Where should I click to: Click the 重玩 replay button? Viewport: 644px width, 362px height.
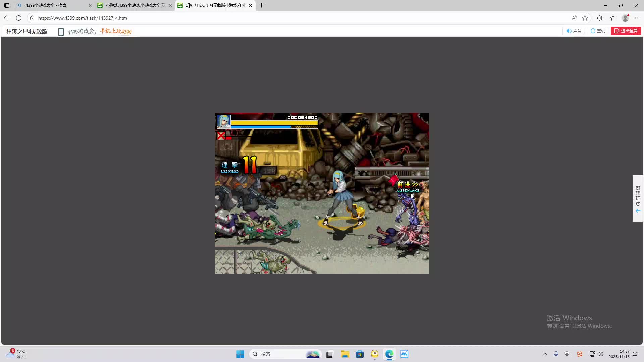(x=598, y=31)
